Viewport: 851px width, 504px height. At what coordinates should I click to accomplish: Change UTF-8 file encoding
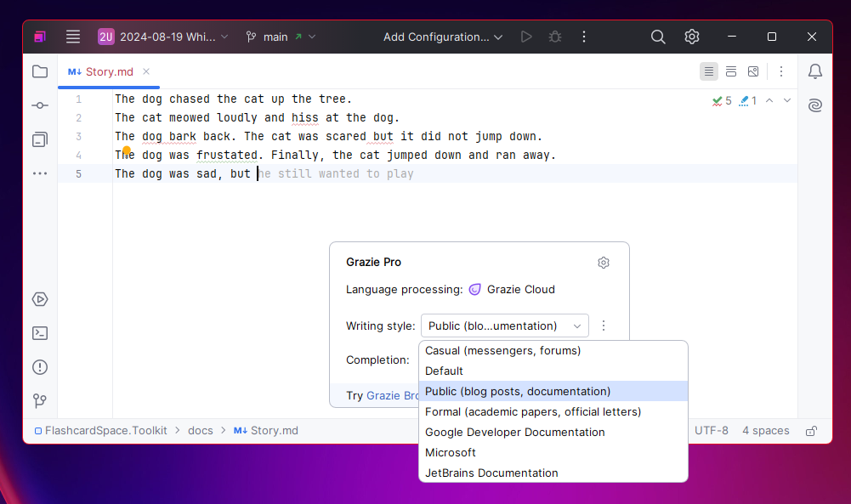pyautogui.click(x=711, y=431)
